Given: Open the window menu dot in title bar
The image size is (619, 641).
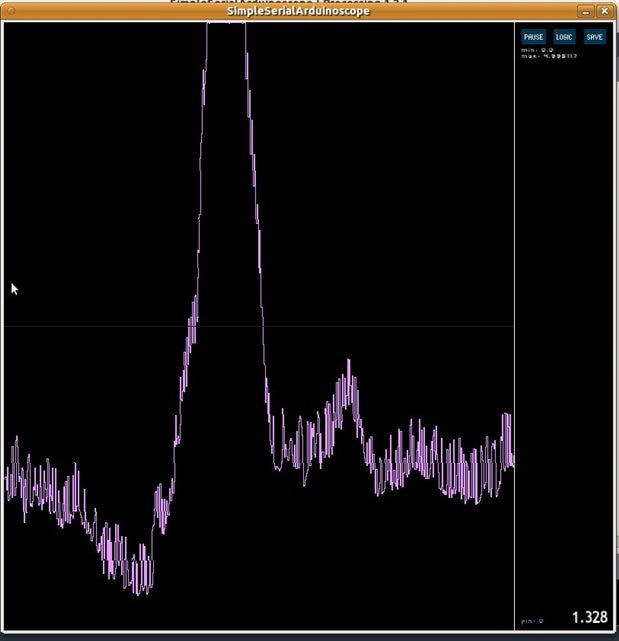Looking at the screenshot, I should pos(11,11).
